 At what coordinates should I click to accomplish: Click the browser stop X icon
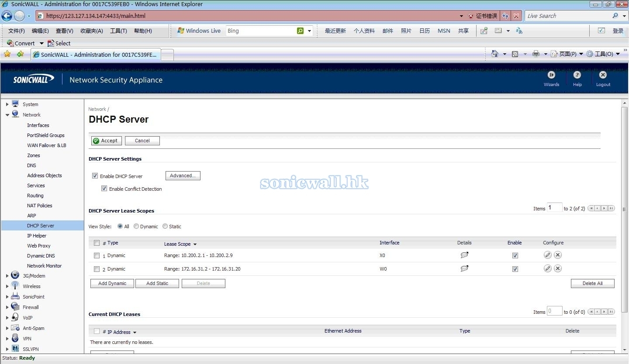[x=516, y=16]
